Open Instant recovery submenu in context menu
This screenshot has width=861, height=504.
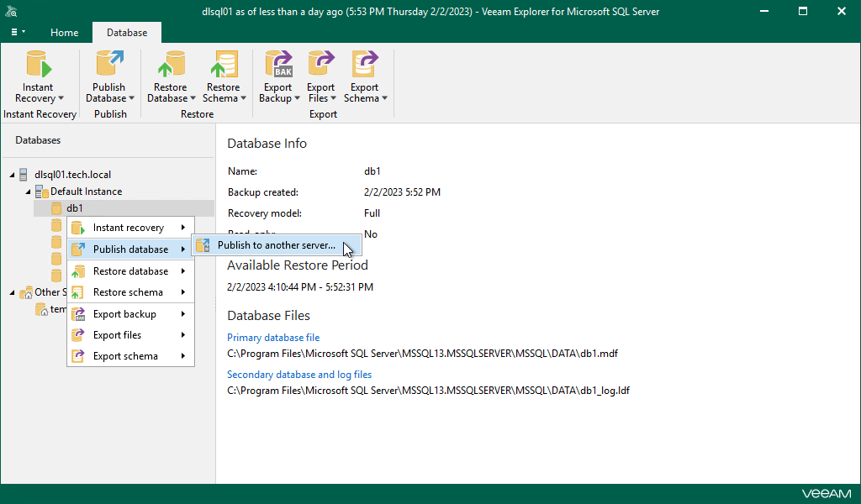(130, 228)
